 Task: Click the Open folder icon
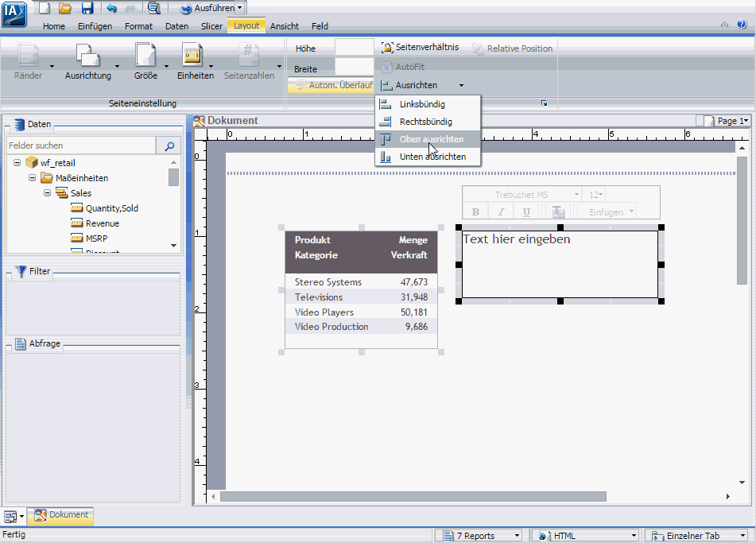pyautogui.click(x=65, y=8)
